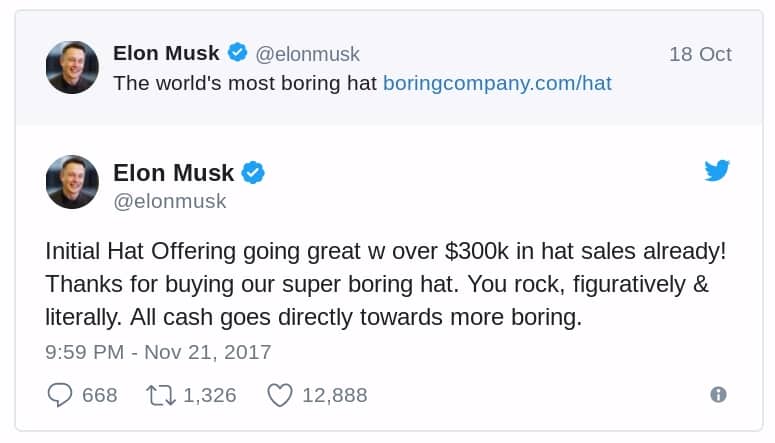Click the quoted tweet profile avatar
Viewport: 775px width, 443px height.
[x=72, y=67]
